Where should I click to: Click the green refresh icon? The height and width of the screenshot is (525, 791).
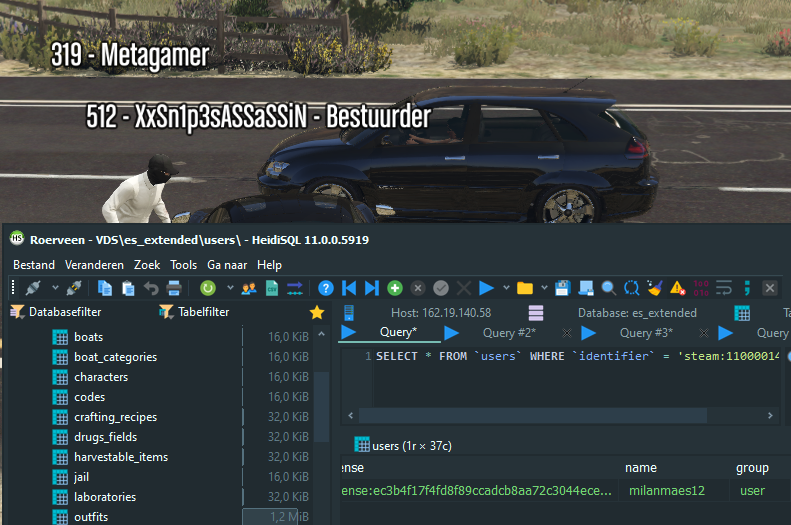tap(208, 288)
